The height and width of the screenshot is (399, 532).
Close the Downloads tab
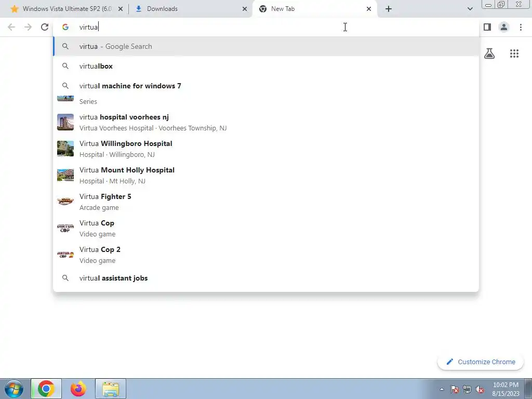(245, 9)
